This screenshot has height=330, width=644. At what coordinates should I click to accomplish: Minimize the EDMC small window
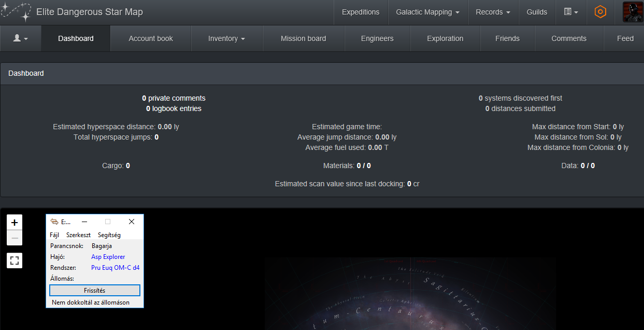click(84, 222)
